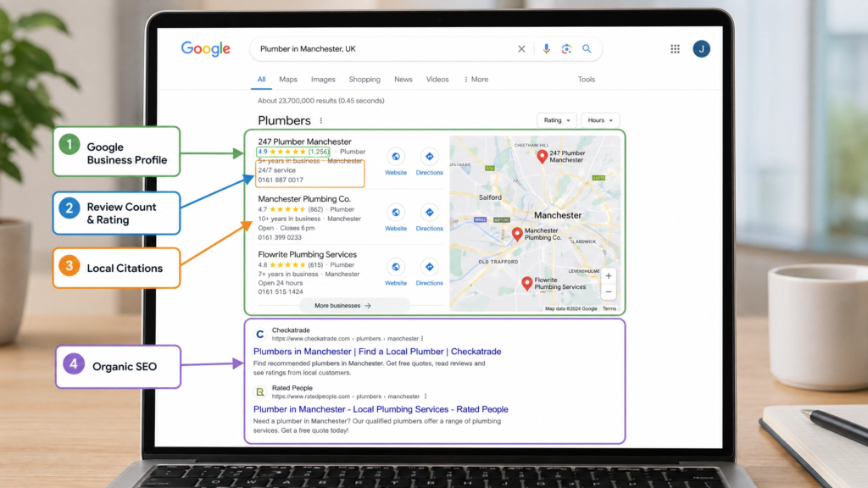This screenshot has width=868, height=488.
Task: Click the 24/7 service text
Action: 277,170
